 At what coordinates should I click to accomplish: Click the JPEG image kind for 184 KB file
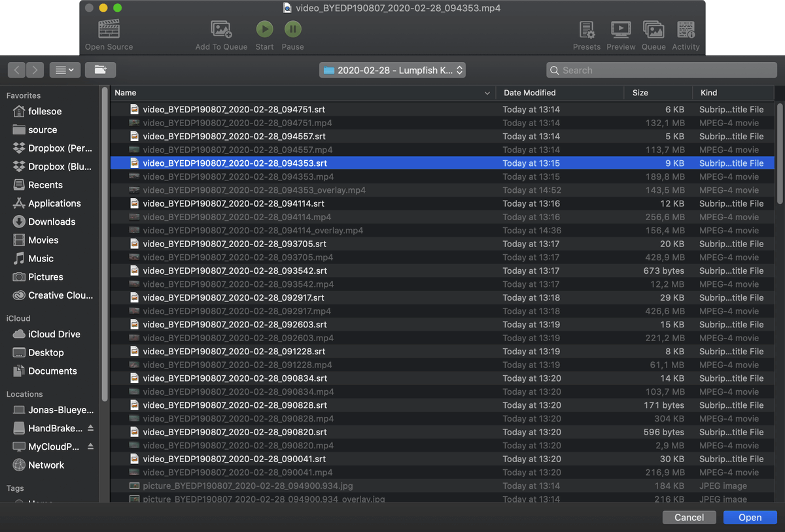coord(723,486)
